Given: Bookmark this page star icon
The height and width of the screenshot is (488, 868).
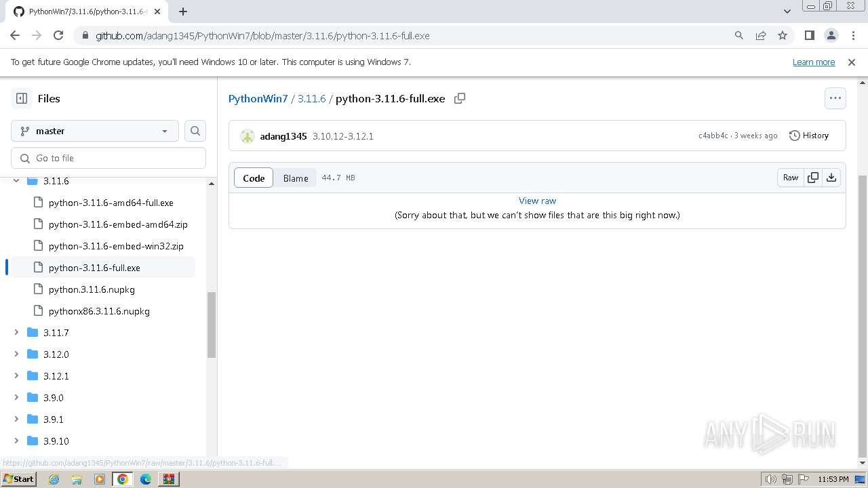Looking at the screenshot, I should [x=783, y=35].
